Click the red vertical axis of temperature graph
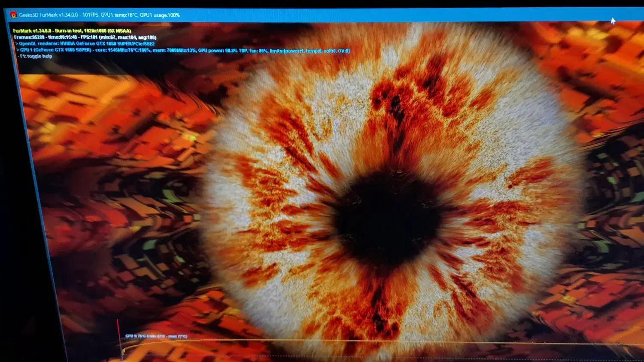 pos(118,339)
